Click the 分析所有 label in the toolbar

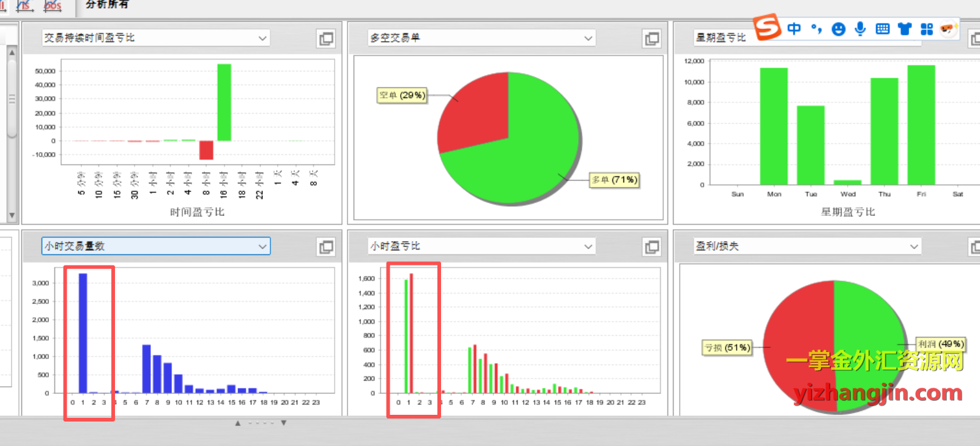[107, 5]
